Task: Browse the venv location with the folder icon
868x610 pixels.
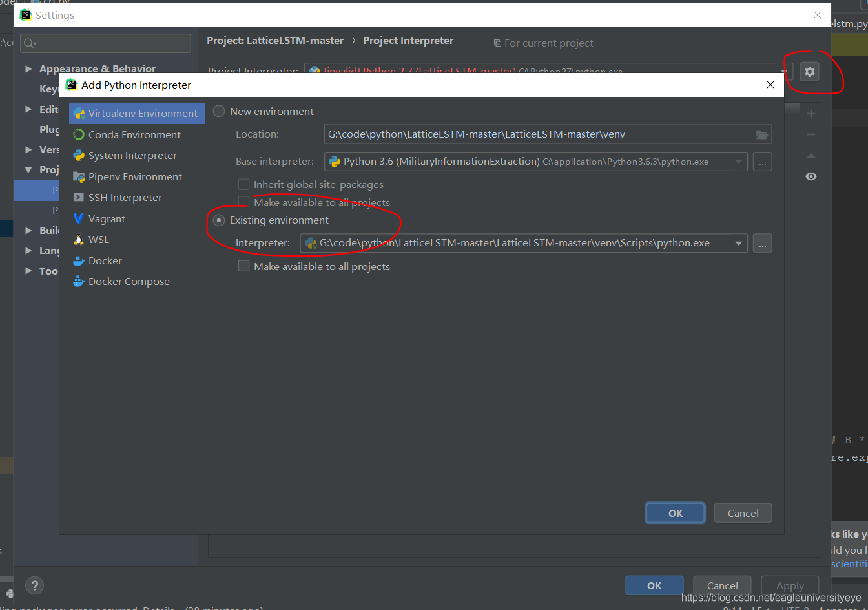Action: click(762, 134)
